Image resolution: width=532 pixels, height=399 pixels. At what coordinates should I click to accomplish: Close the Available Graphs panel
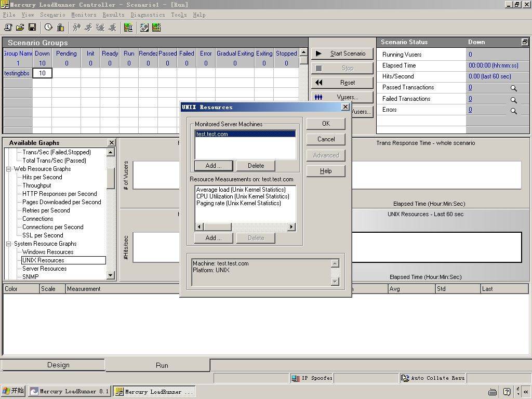[x=111, y=142]
